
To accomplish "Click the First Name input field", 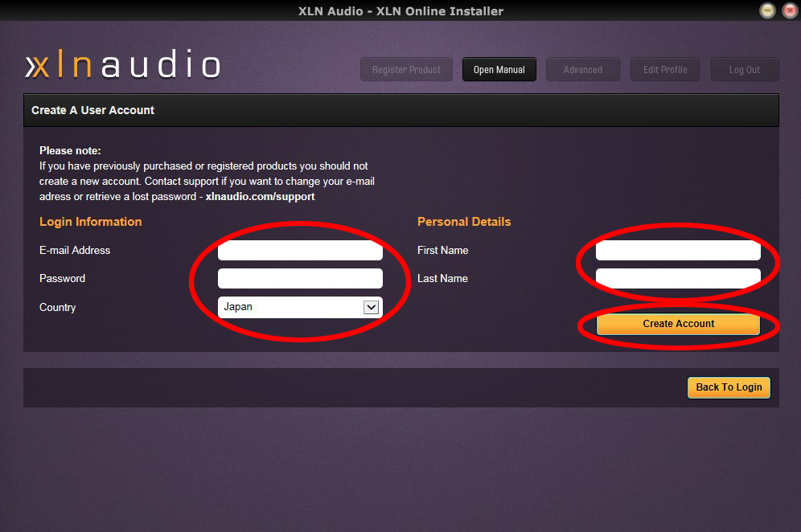I will (678, 250).
